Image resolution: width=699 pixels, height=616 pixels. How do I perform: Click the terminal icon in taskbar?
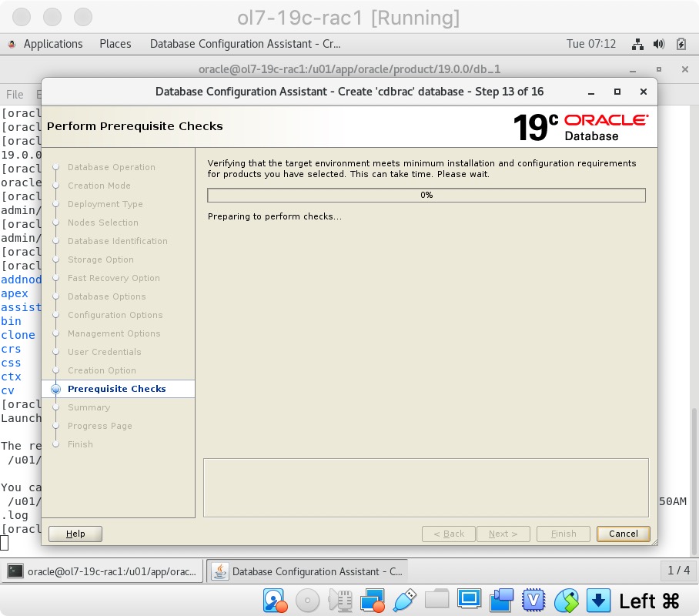[x=15, y=571]
